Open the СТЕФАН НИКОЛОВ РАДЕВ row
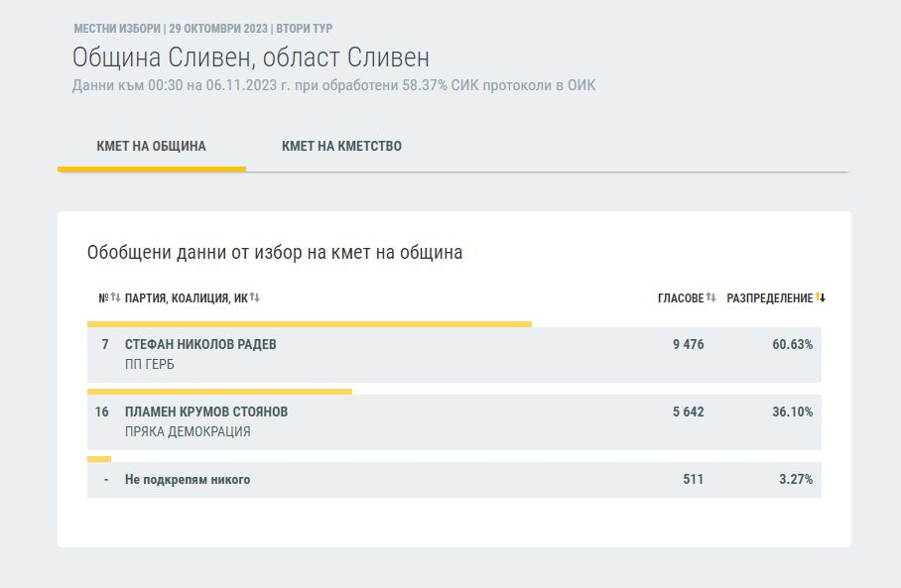Viewport: 901px width, 588px height. tap(453, 355)
